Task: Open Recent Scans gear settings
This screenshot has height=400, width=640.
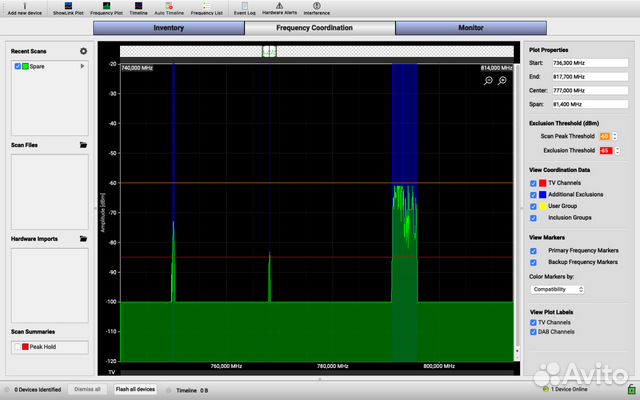Action: pyautogui.click(x=83, y=51)
